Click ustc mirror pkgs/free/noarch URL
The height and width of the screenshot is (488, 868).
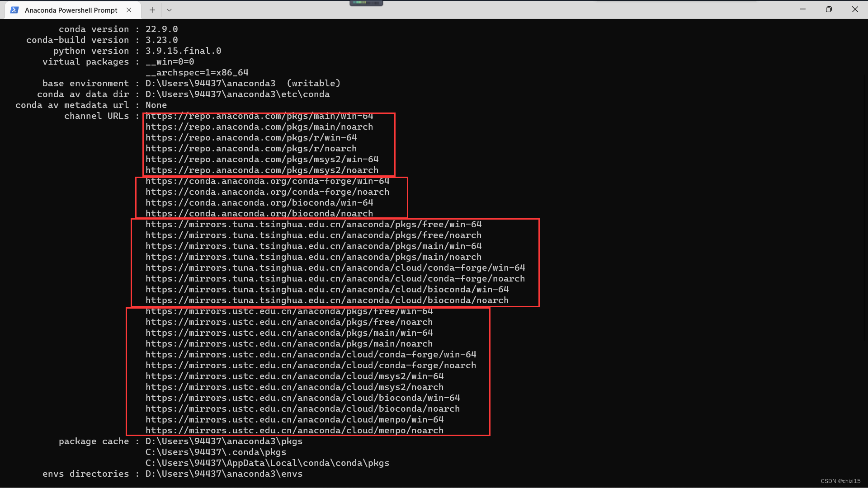click(289, 322)
